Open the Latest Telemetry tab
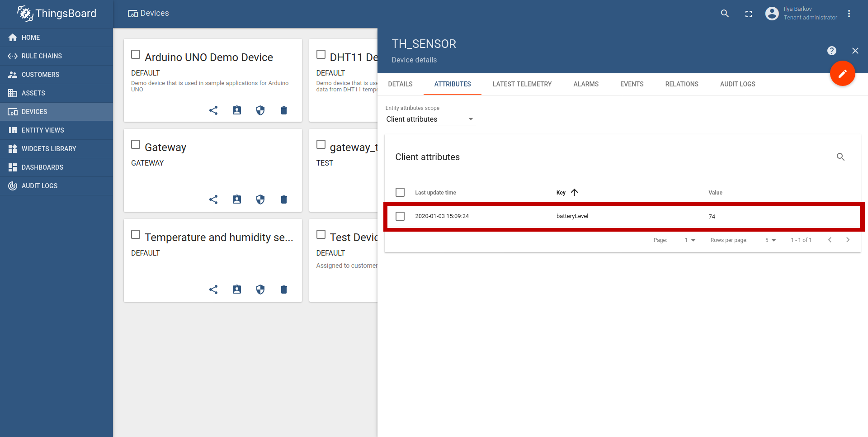 tap(522, 84)
